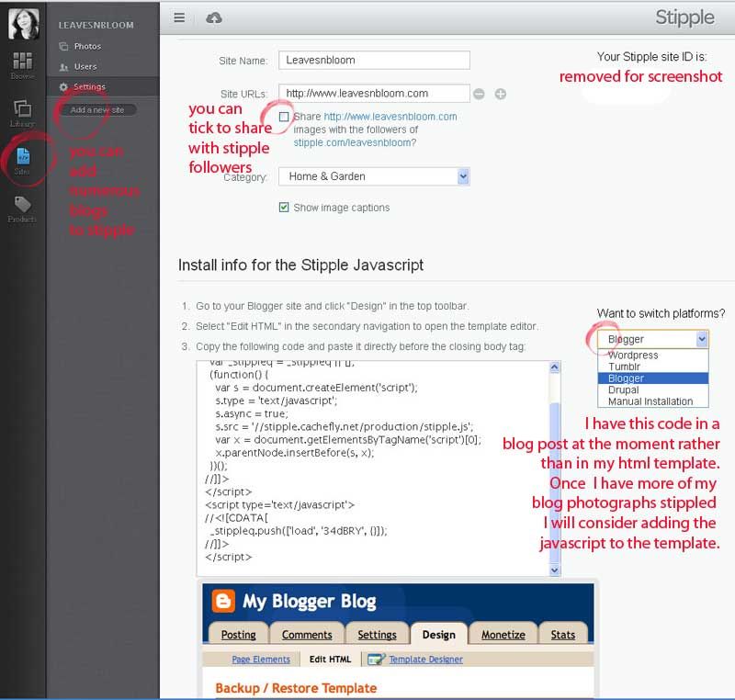
Task: Click the cloud upload icon
Action: click(x=214, y=17)
